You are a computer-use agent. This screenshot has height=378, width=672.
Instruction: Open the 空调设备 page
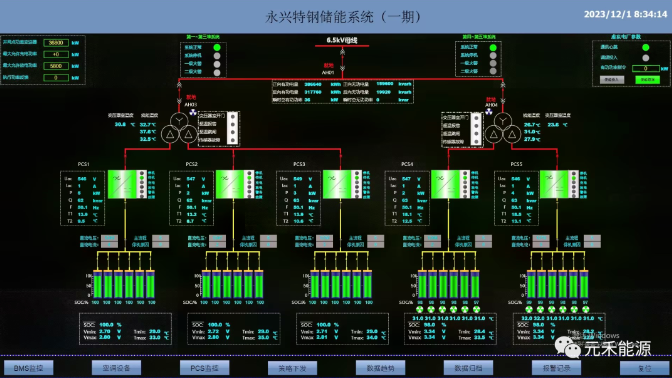(116, 368)
